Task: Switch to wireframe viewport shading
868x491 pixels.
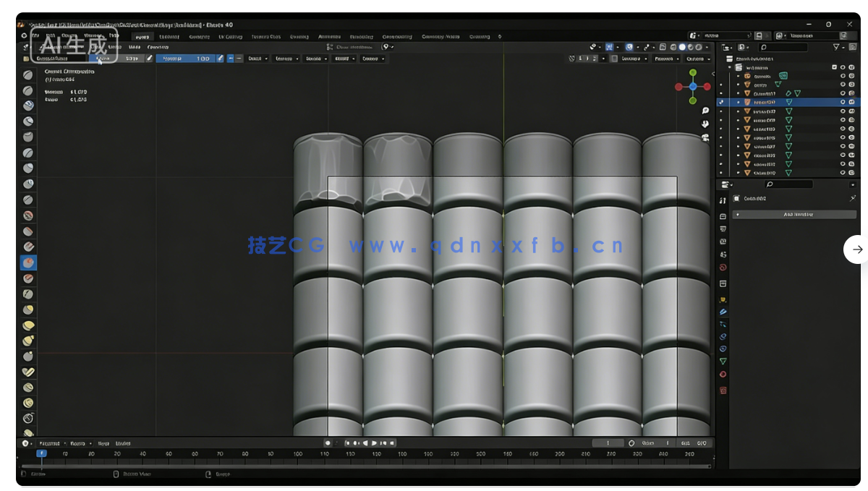Action: [x=674, y=46]
